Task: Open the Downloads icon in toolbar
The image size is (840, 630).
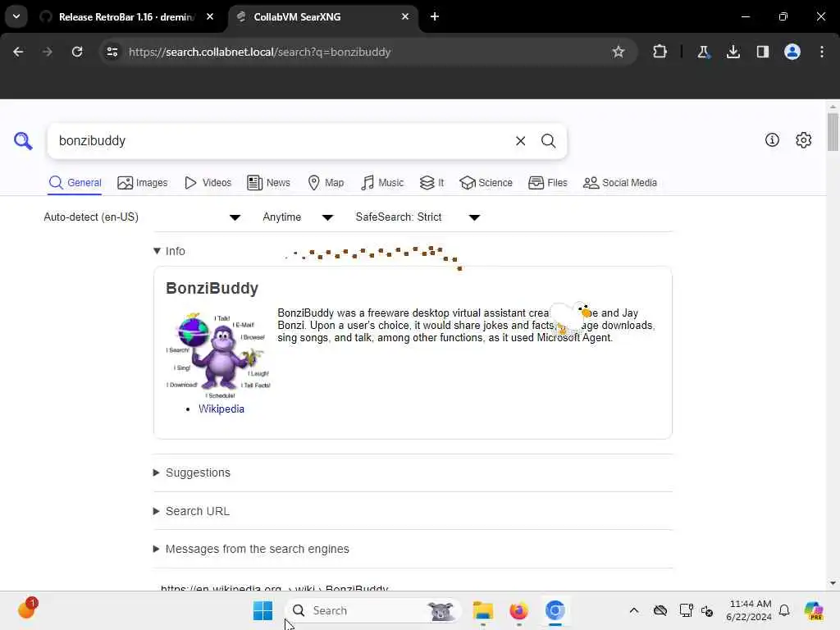Action: 733,52
